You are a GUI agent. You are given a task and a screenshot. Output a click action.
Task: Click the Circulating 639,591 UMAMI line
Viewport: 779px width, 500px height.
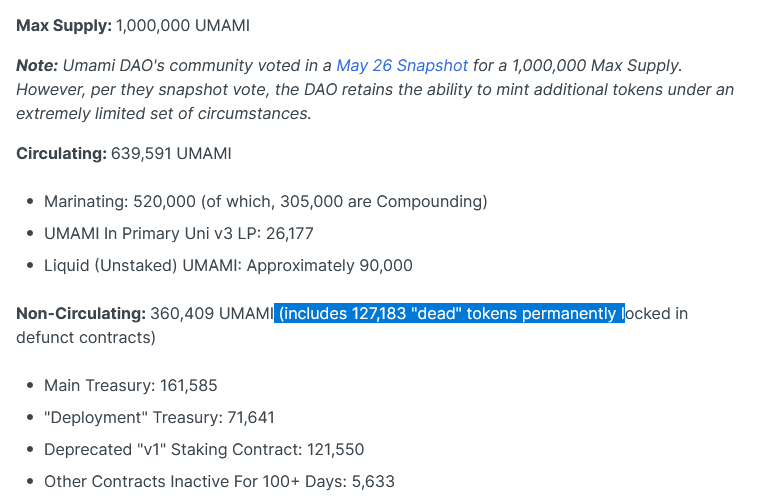pos(124,154)
